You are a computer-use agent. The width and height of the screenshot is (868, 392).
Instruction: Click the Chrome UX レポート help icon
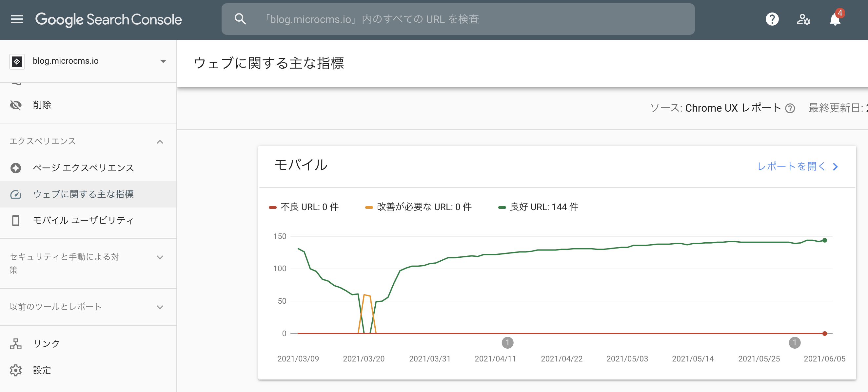(x=790, y=108)
